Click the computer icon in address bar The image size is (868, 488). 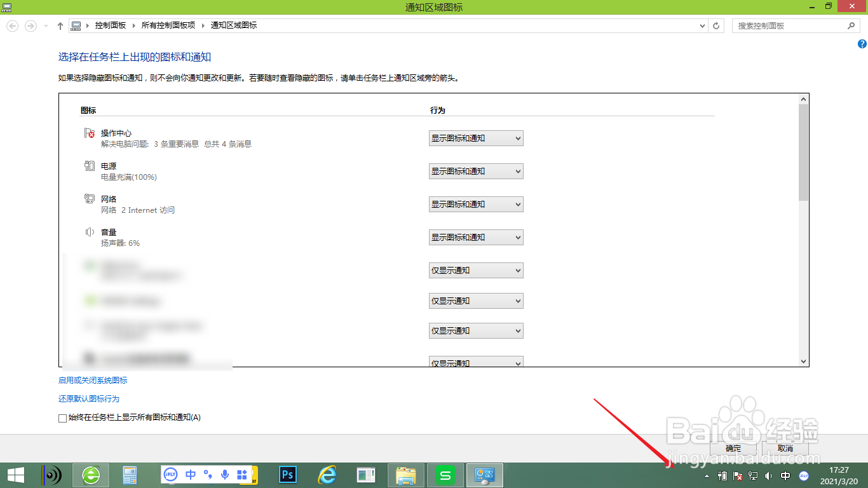76,25
